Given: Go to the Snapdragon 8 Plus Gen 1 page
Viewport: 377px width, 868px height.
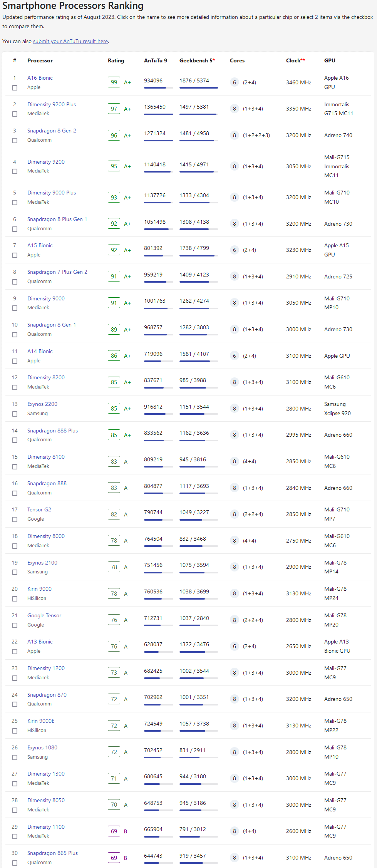Looking at the screenshot, I should 57,219.
